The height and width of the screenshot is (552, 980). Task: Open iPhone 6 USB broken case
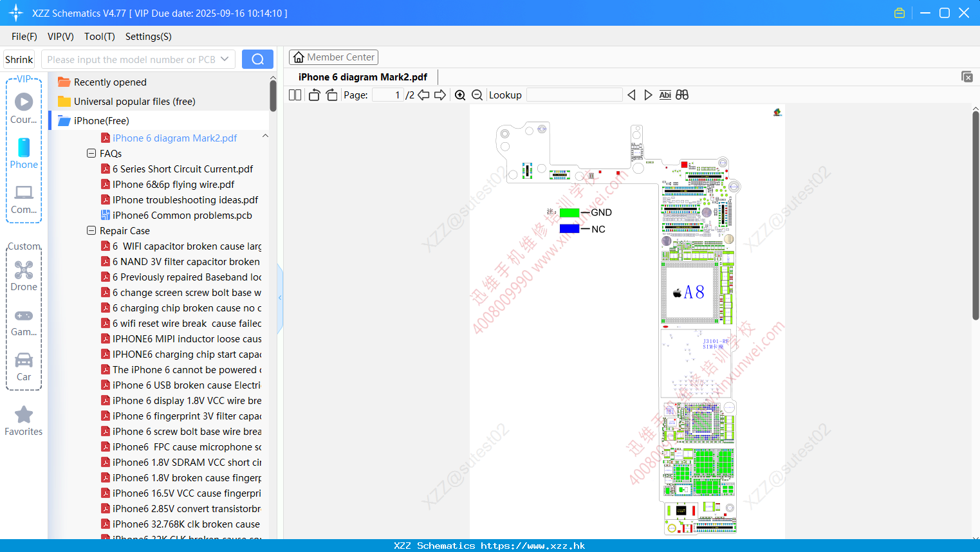click(187, 385)
